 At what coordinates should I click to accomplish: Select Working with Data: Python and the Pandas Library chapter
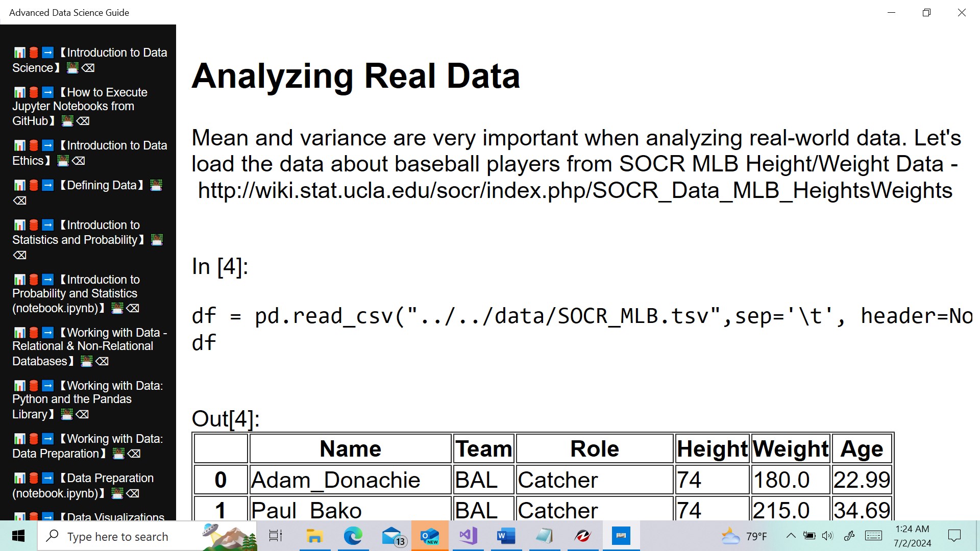pyautogui.click(x=72, y=399)
